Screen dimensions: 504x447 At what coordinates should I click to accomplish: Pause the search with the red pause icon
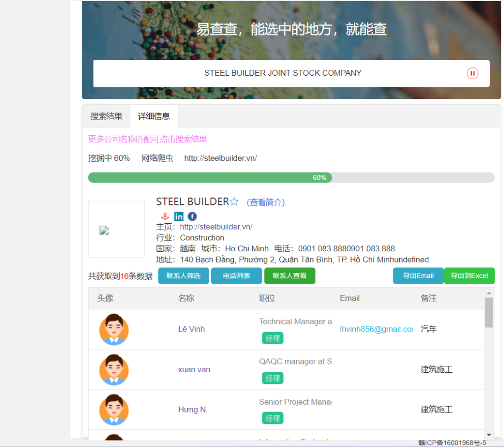(472, 73)
